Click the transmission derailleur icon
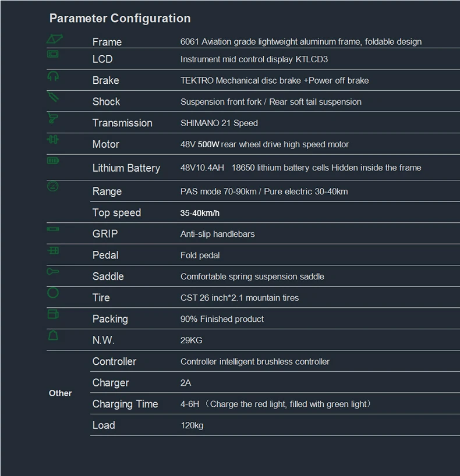The width and height of the screenshot is (460, 476). point(53,118)
